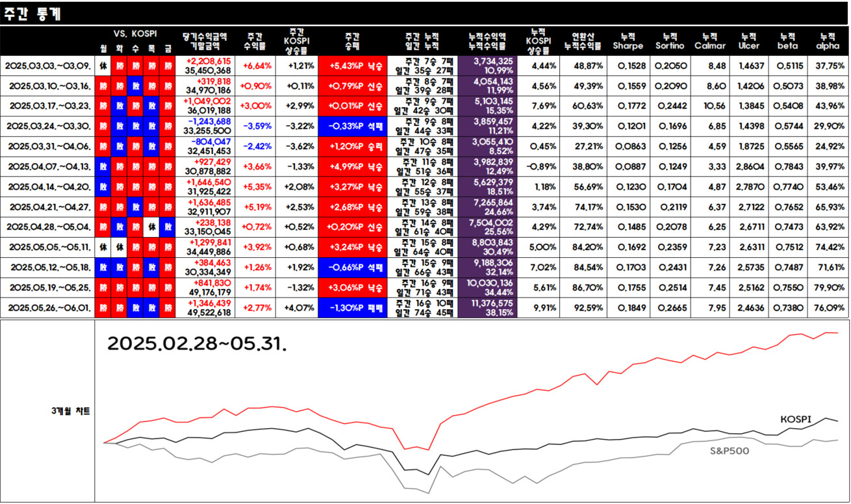Image resolution: width=851 pixels, height=504 pixels.
Task: Click the '+1,346,439' profit amount cell
Action: [208, 303]
